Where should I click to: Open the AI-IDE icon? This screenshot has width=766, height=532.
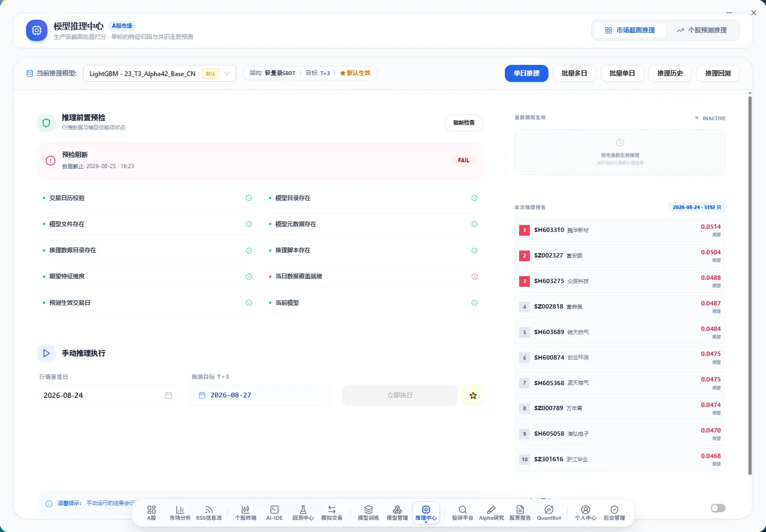[x=274, y=513]
